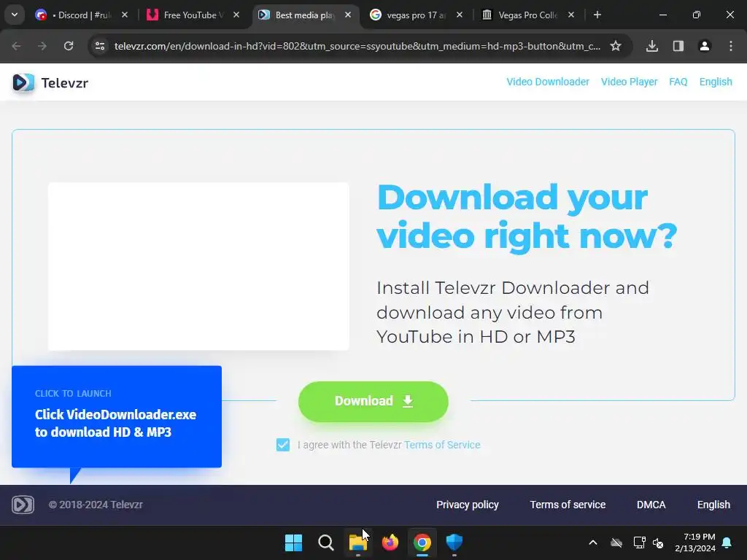Image resolution: width=747 pixels, height=560 pixels.
Task: Open the English language selector in the footer
Action: click(713, 505)
